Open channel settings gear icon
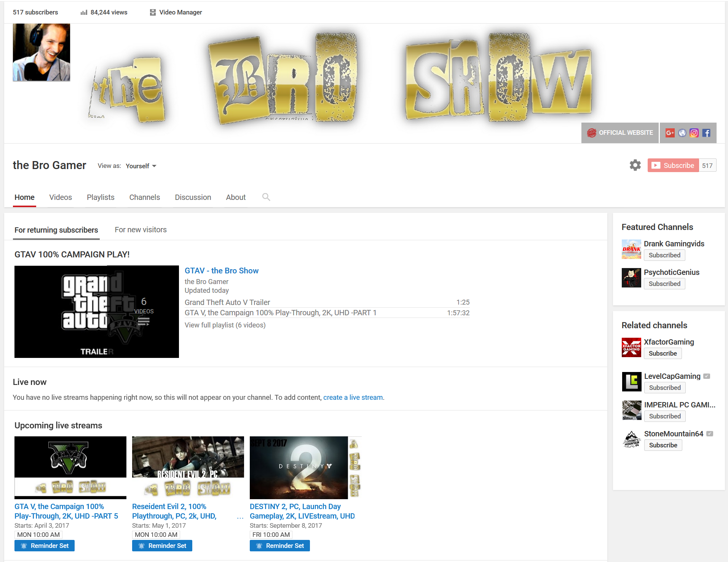This screenshot has width=728, height=562. (635, 165)
